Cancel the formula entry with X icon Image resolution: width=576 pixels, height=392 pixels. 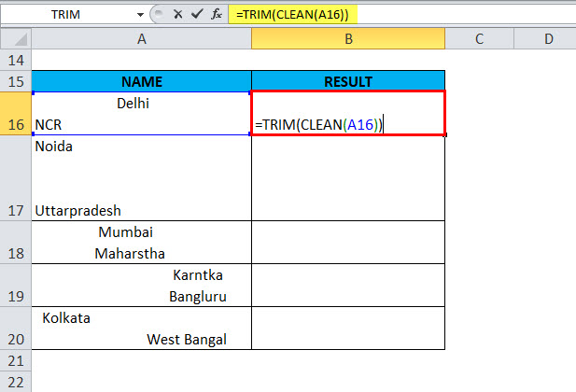click(x=177, y=14)
